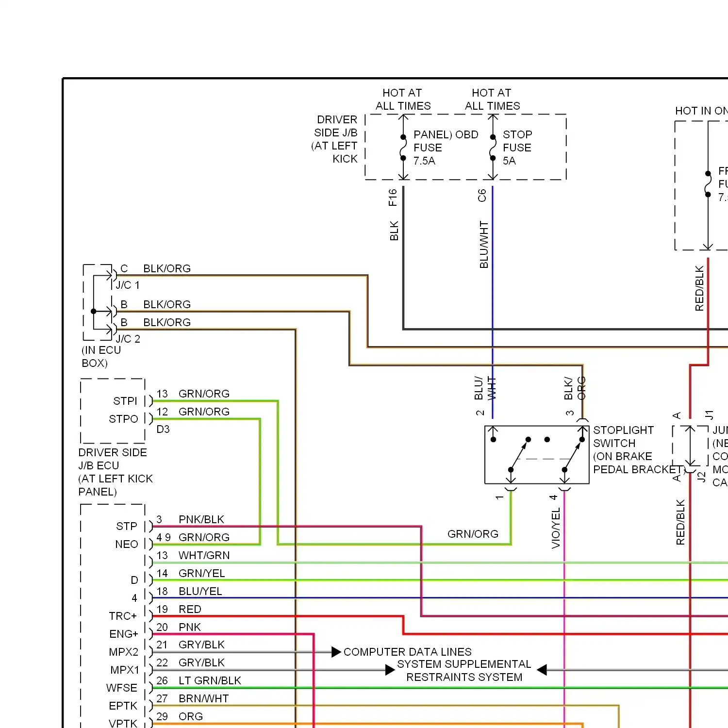
Task: Click the C6 connector label
Action: (482, 196)
